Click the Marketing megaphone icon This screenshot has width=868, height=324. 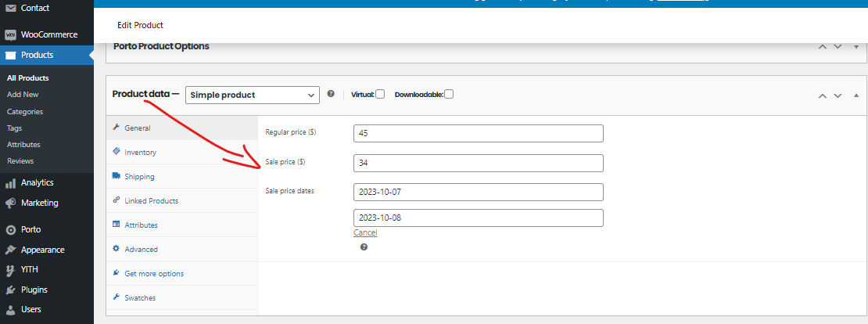coord(10,203)
